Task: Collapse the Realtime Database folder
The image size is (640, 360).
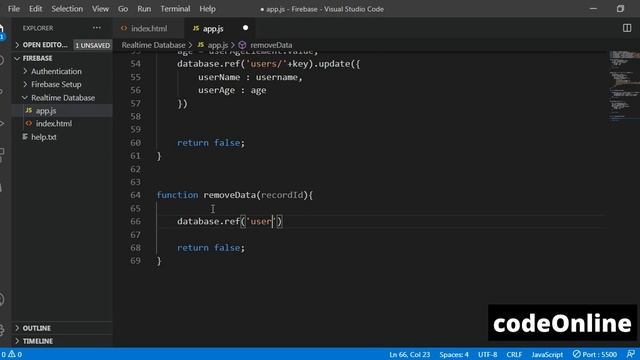Action: 63,98
